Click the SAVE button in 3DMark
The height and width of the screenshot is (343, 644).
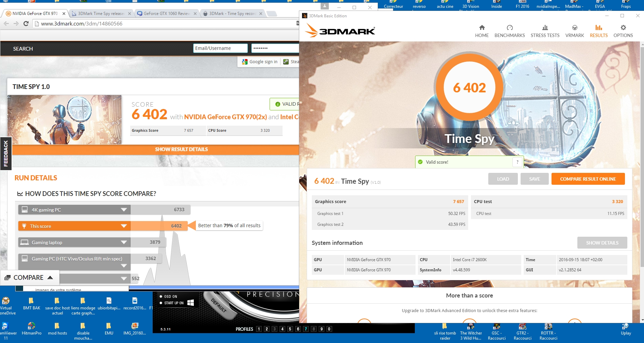click(x=535, y=179)
